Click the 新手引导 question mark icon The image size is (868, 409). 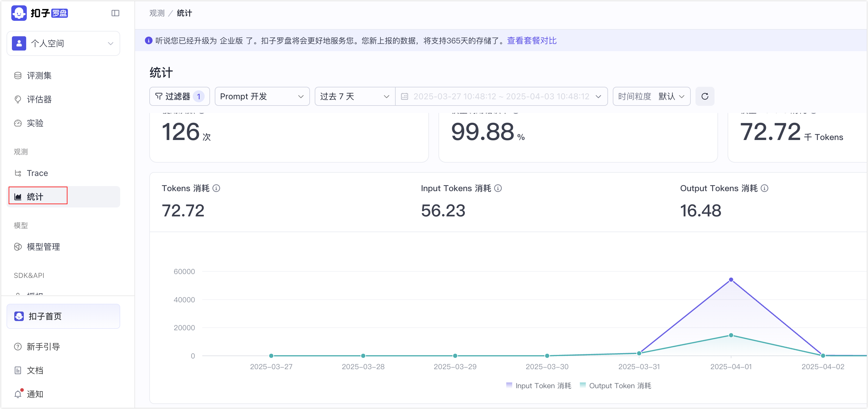click(18, 346)
